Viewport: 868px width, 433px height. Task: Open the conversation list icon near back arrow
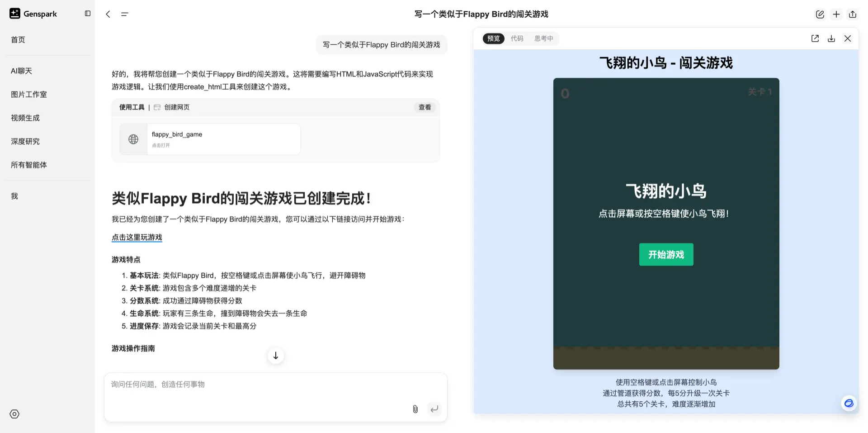[125, 14]
